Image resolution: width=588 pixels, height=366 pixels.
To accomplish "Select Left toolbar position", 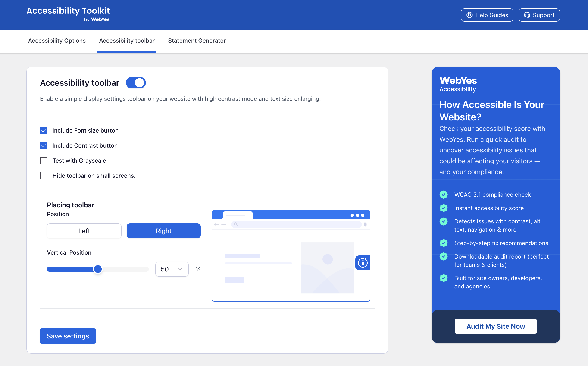I will [84, 231].
